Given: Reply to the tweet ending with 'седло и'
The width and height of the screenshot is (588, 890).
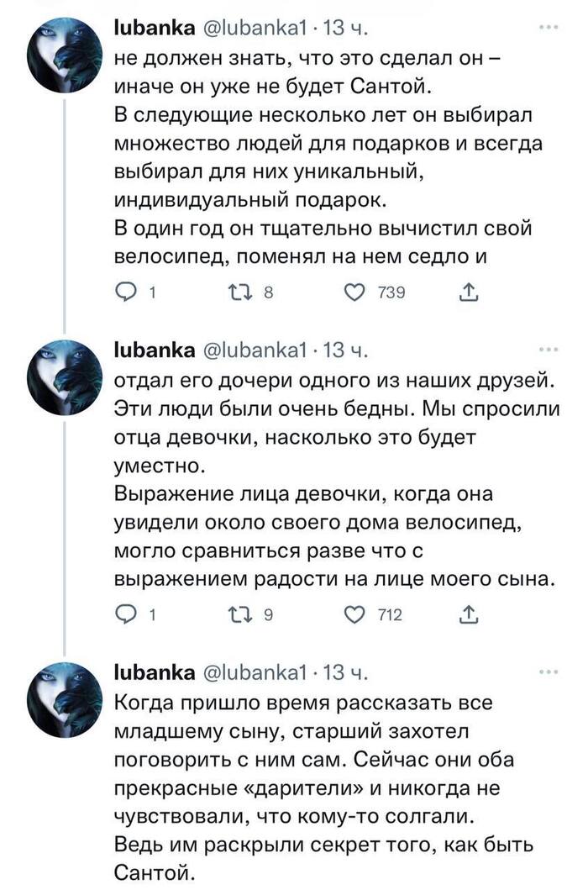Looking at the screenshot, I should 128,292.
